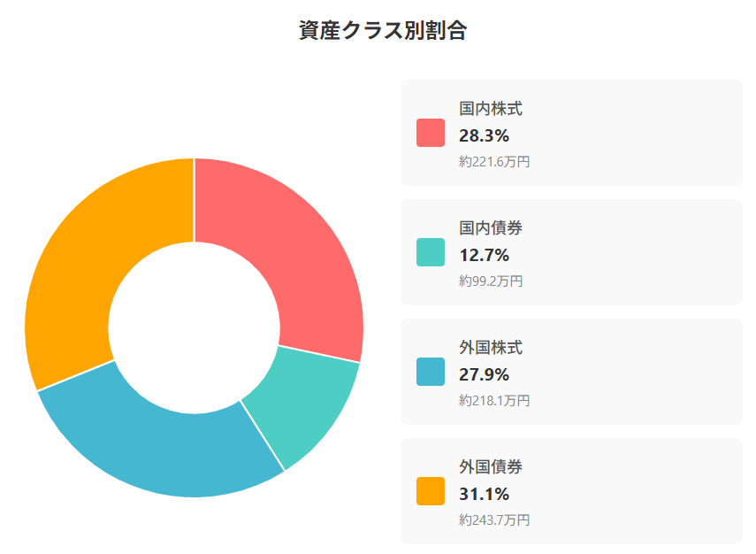Click the teal 国内債券 color swatch
The width and height of the screenshot is (756, 554).
tap(431, 252)
